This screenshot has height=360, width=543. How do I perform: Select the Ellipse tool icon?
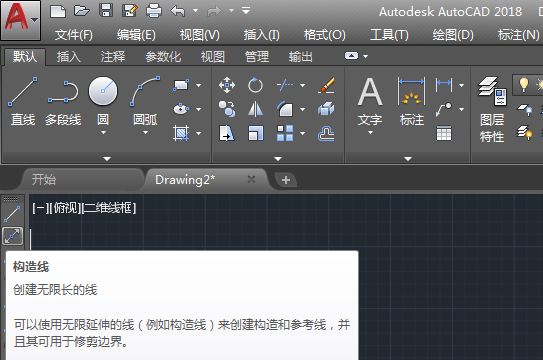(x=181, y=109)
